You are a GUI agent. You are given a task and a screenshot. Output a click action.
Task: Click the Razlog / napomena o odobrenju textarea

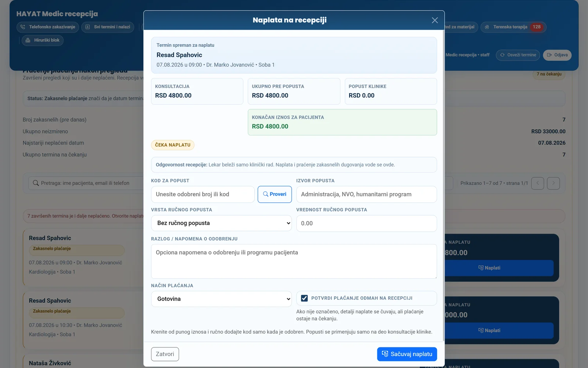(x=294, y=261)
